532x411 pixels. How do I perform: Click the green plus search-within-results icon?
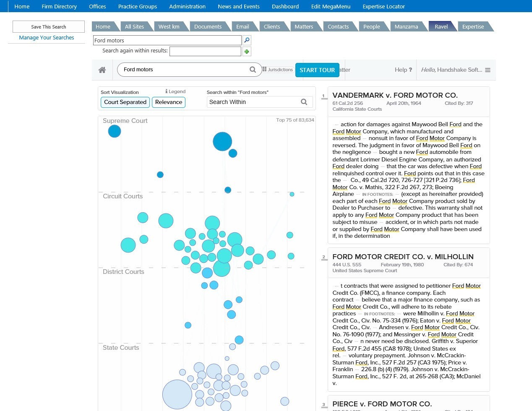(x=247, y=52)
